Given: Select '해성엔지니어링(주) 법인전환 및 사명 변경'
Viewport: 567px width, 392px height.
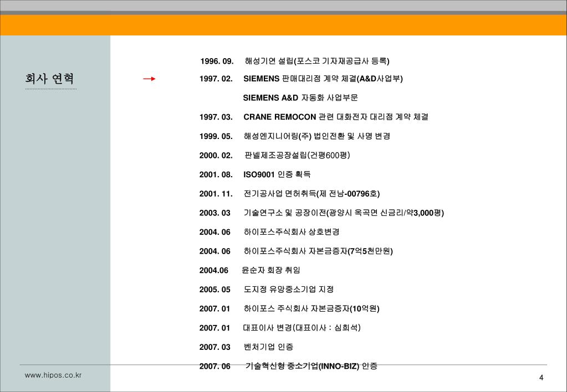Looking at the screenshot, I should [x=317, y=136].
